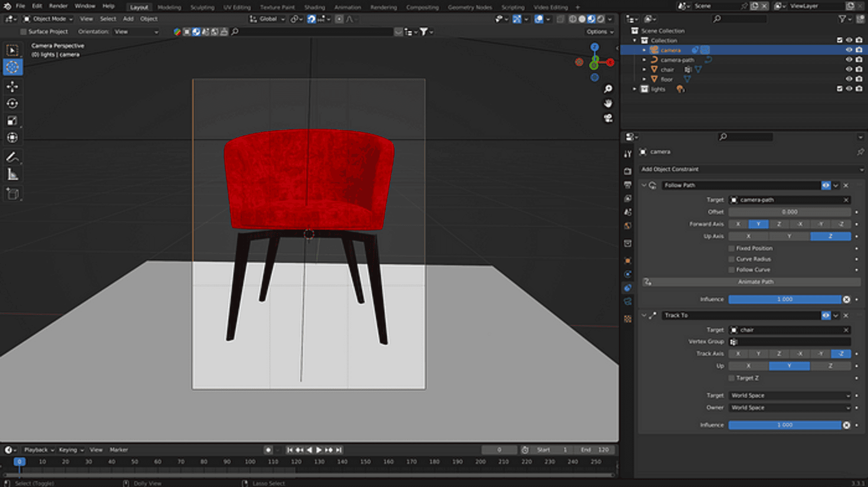Hide the chair object in the outliner

(x=849, y=69)
